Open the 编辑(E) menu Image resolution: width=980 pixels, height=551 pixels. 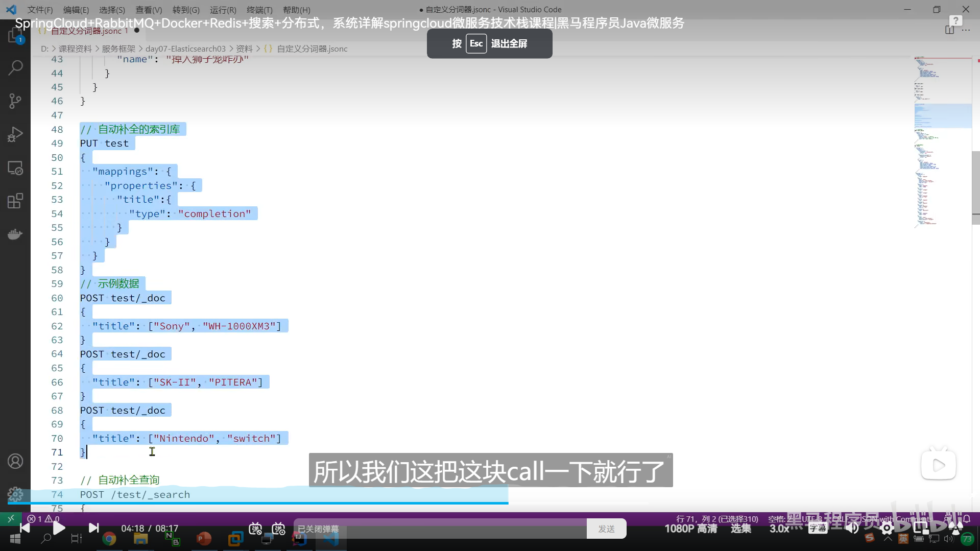(x=76, y=10)
